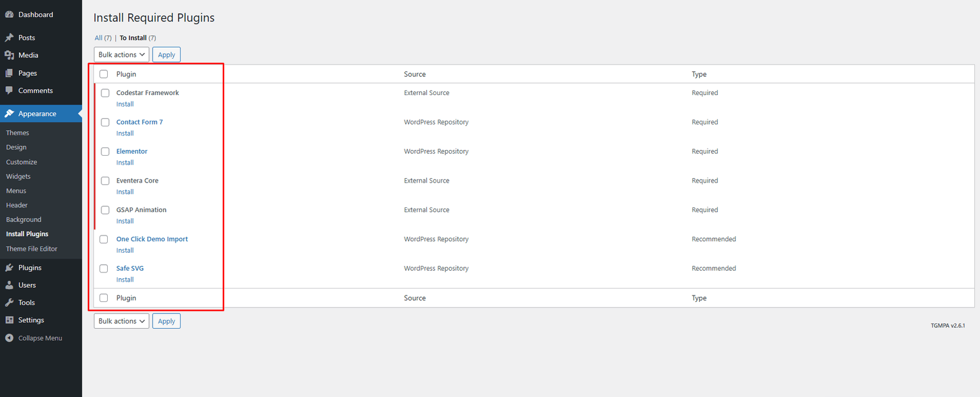Screen dimensions: 980x397
Task: Check the Codestar Framework checkbox
Action: pos(105,93)
